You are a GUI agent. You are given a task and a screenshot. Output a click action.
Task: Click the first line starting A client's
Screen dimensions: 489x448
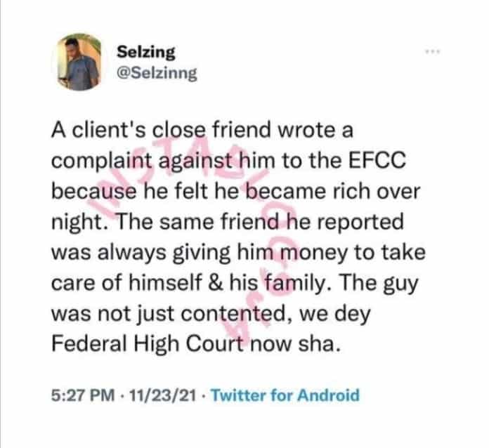[x=202, y=130]
